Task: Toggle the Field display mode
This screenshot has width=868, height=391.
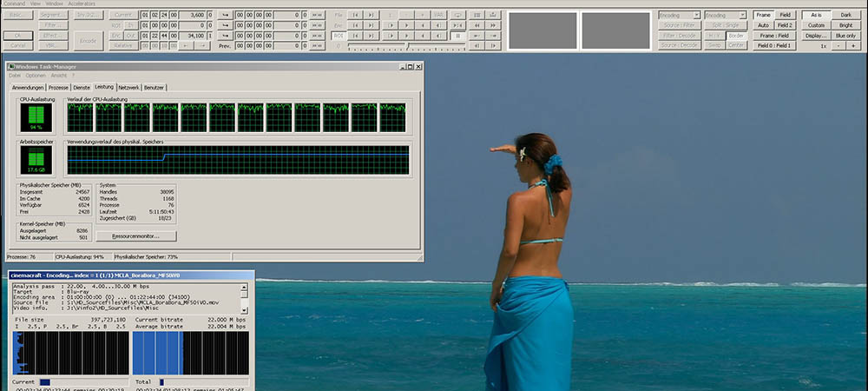Action: [x=785, y=15]
